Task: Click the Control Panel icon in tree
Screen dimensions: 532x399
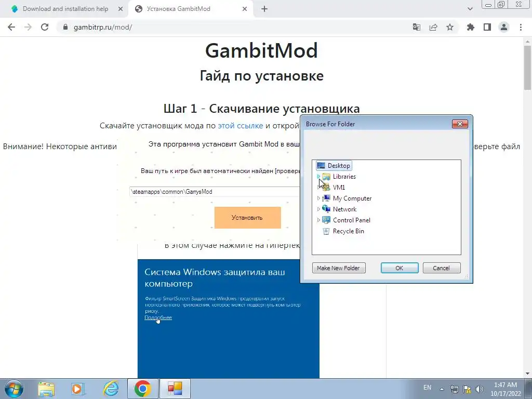Action: 326,220
